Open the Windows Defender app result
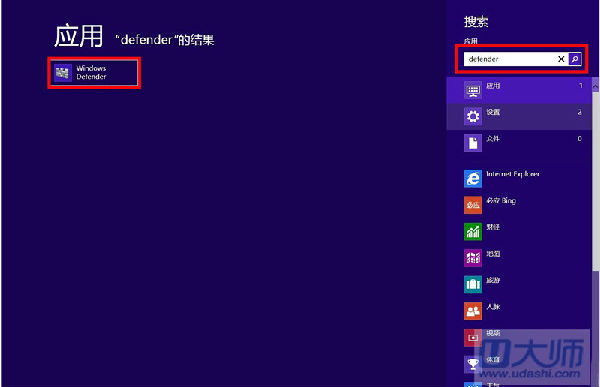This screenshot has width=600, height=387. pyautogui.click(x=94, y=73)
